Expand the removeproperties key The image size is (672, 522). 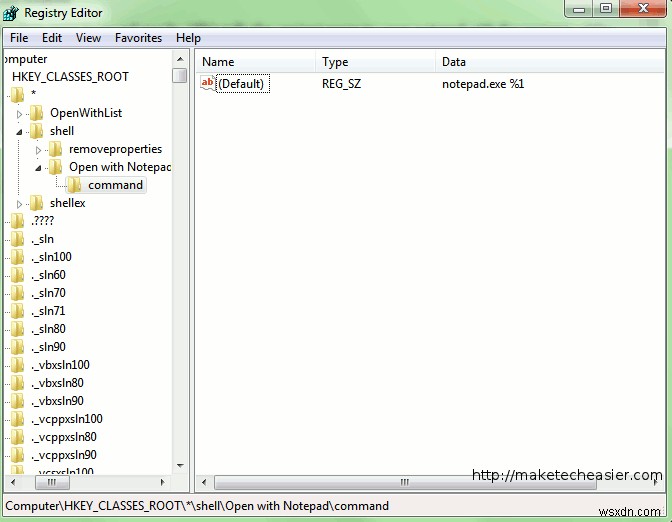38,150
